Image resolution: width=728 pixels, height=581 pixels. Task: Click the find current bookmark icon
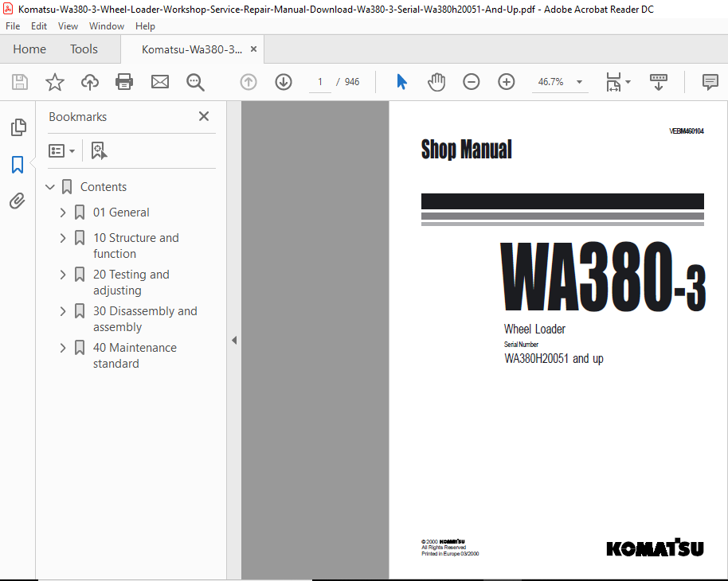99,150
